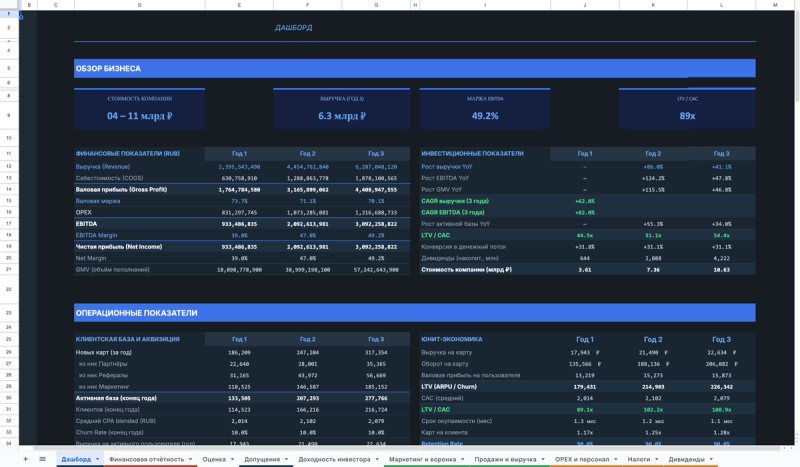This screenshot has height=467, width=800.
Task: Select column M header
Action: (x=774, y=5)
